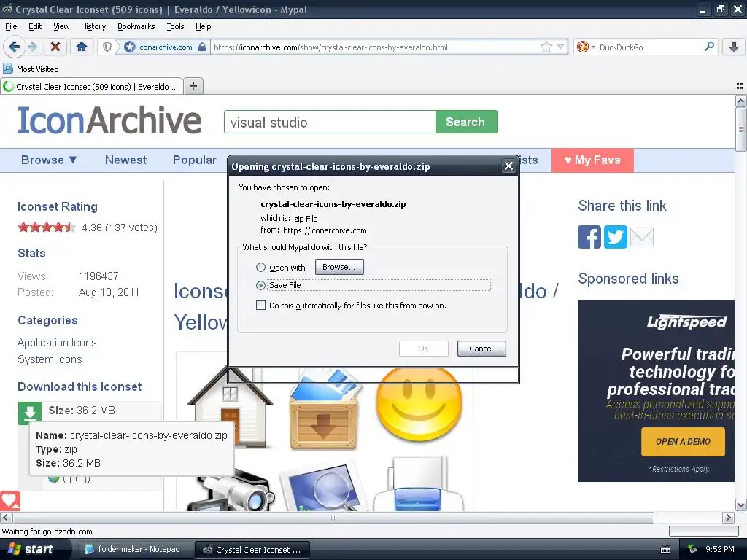The height and width of the screenshot is (560, 747).
Task: Open the History menu
Action: [x=93, y=26]
